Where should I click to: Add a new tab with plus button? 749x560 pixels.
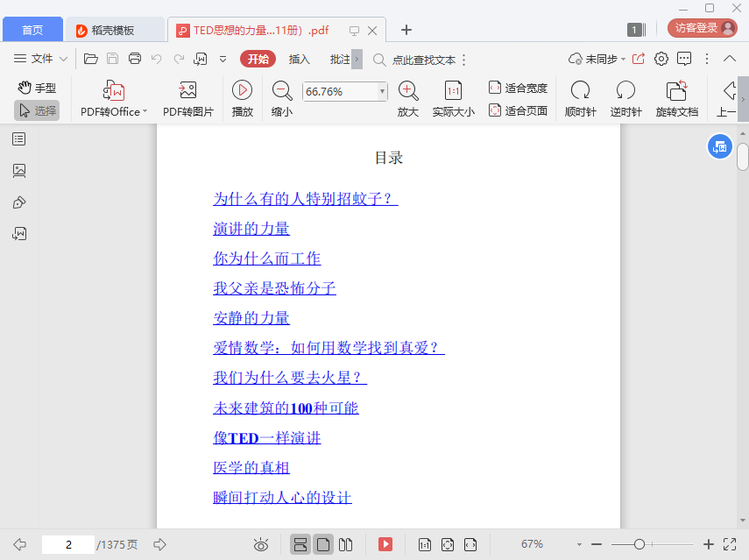click(x=406, y=30)
